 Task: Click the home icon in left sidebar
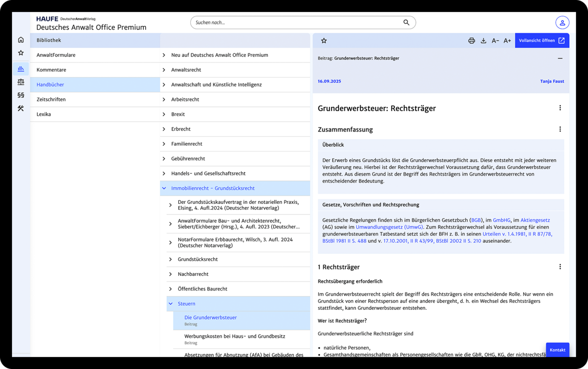(x=21, y=40)
